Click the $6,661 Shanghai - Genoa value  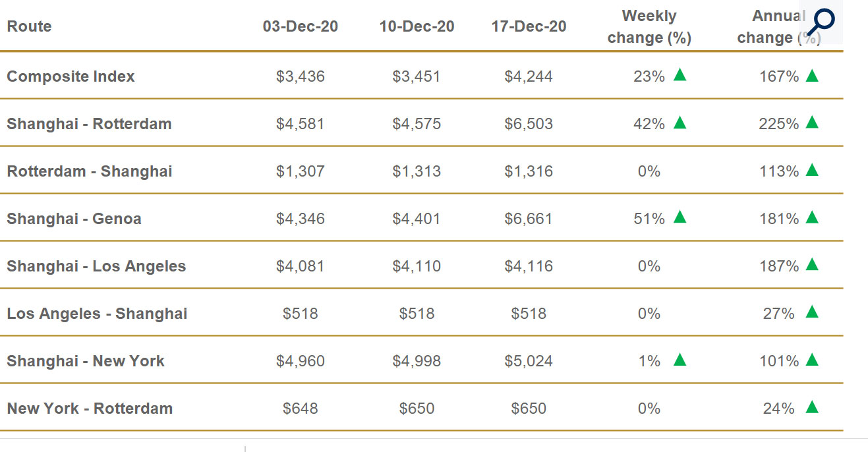point(529,219)
